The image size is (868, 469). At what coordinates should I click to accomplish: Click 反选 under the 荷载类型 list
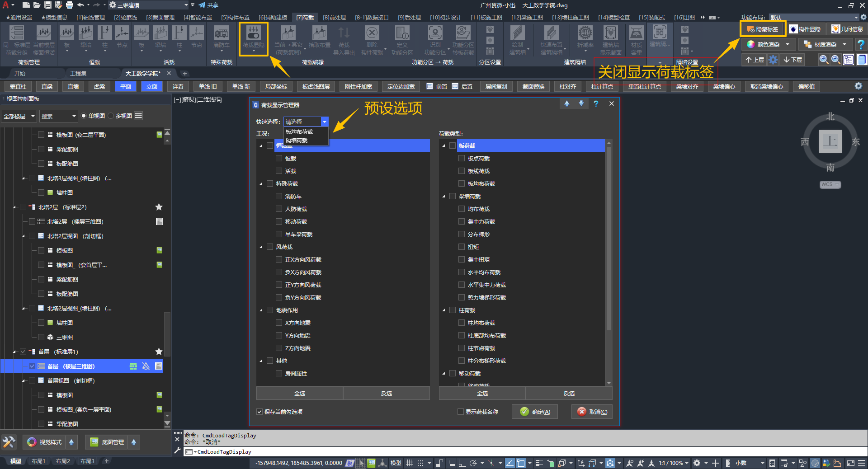point(569,393)
